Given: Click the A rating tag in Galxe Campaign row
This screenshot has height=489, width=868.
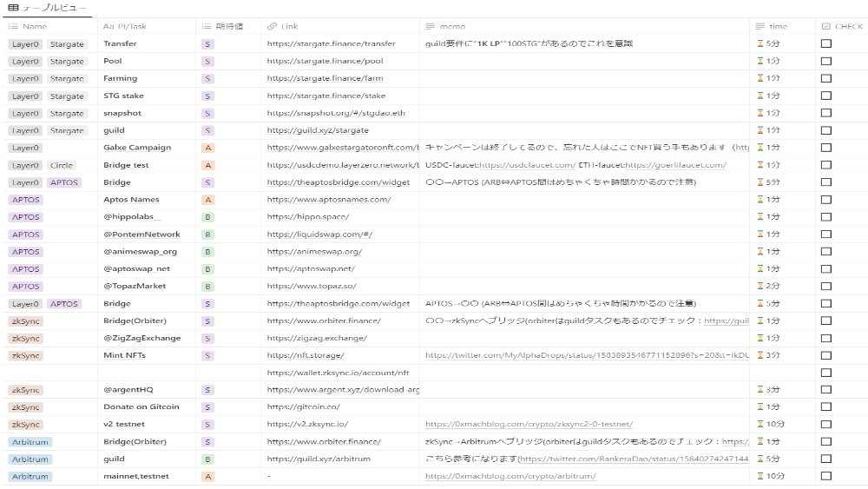Looking at the screenshot, I should pos(207,148).
